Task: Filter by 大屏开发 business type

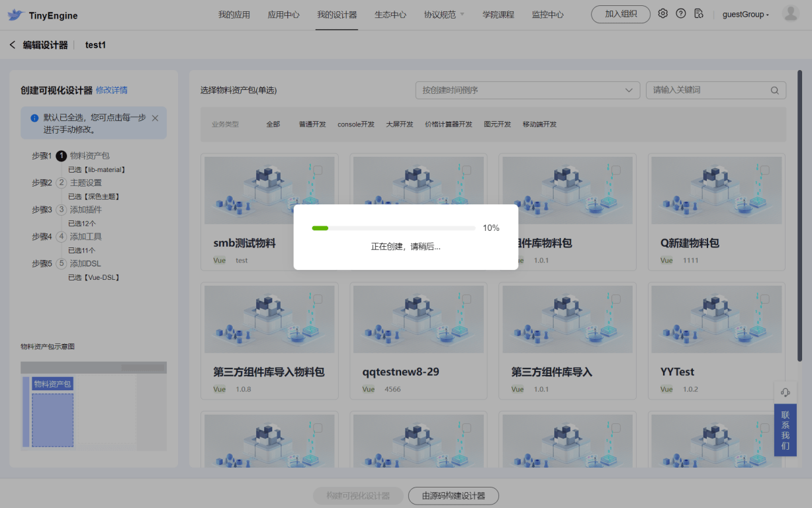Action: coord(400,124)
